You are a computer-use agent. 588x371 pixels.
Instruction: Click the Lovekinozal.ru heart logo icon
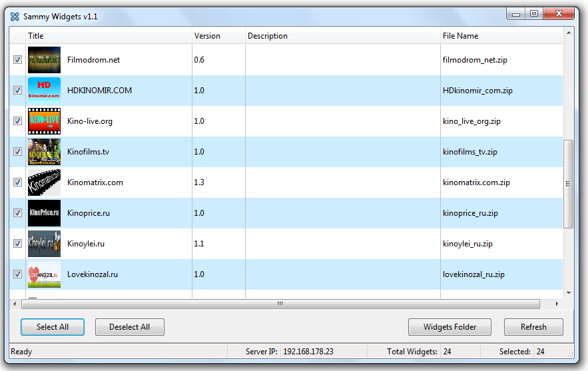(x=44, y=274)
